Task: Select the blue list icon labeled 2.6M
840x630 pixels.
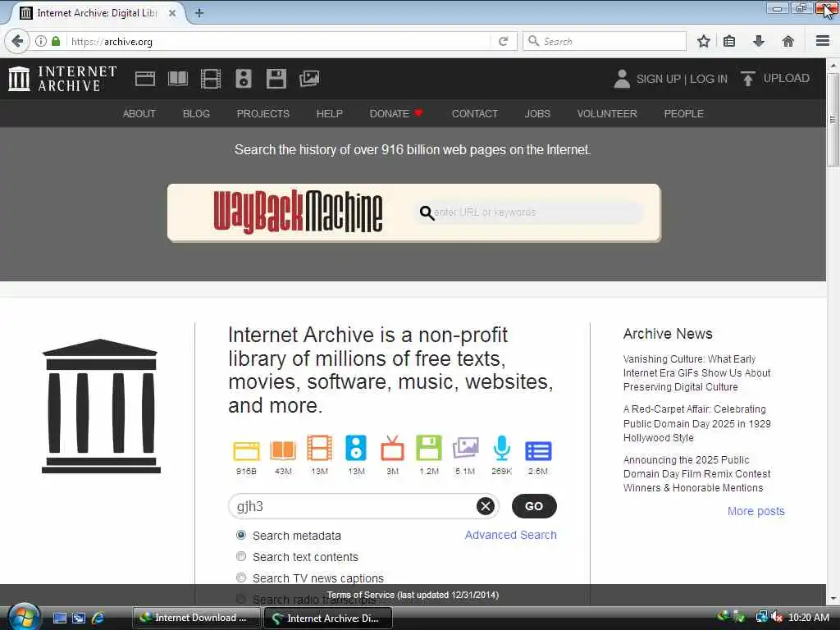Action: pos(538,451)
